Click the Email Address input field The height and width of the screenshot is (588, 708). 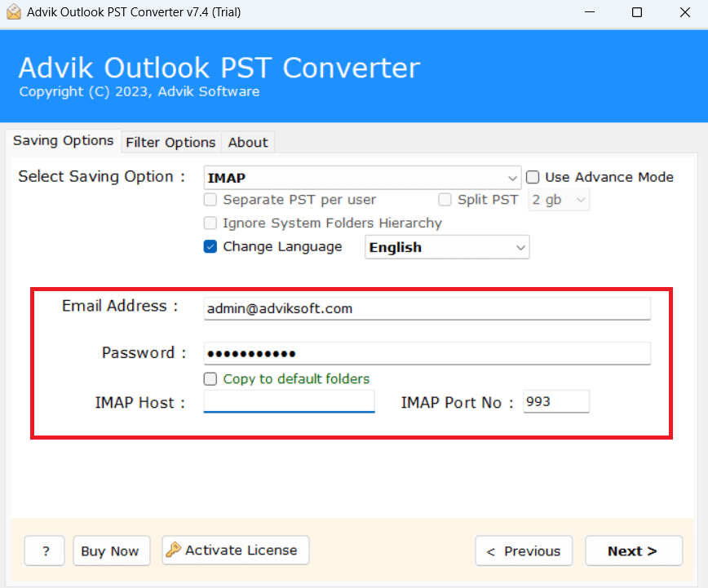point(427,308)
